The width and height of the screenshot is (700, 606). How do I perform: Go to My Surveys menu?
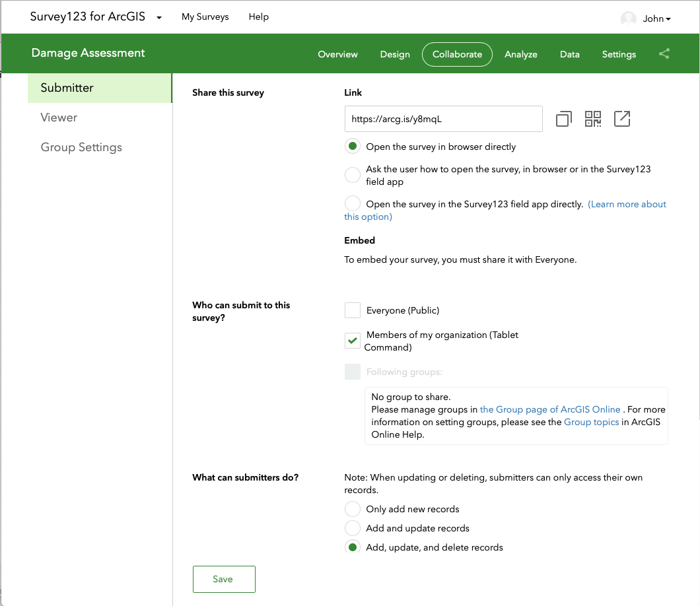[x=205, y=17]
